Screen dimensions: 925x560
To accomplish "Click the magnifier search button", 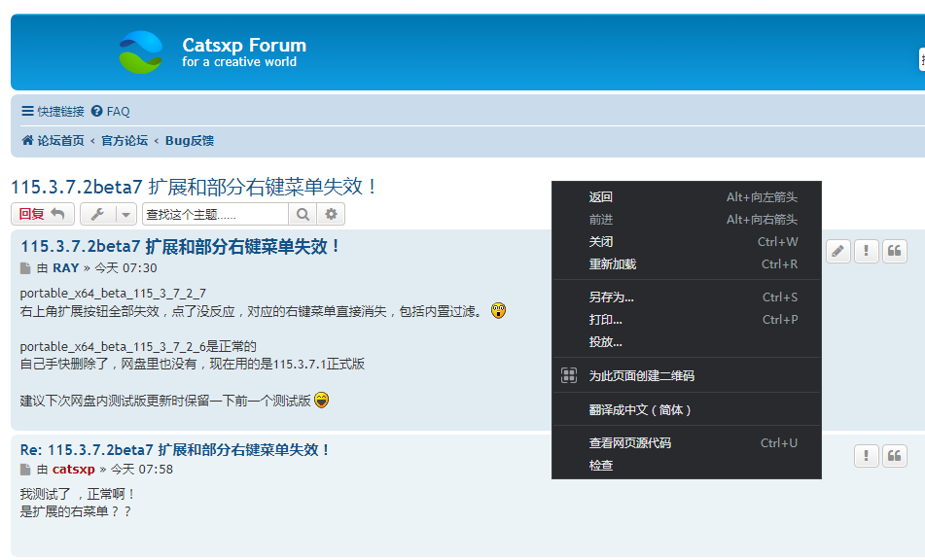I will click(302, 214).
